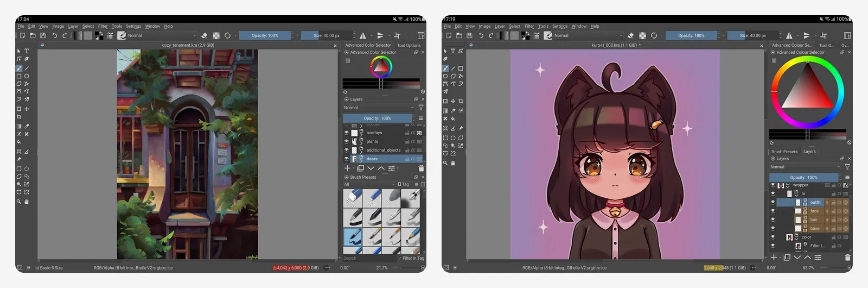
Task: Choose the Line tool in left window toolbox
Action: point(27,68)
